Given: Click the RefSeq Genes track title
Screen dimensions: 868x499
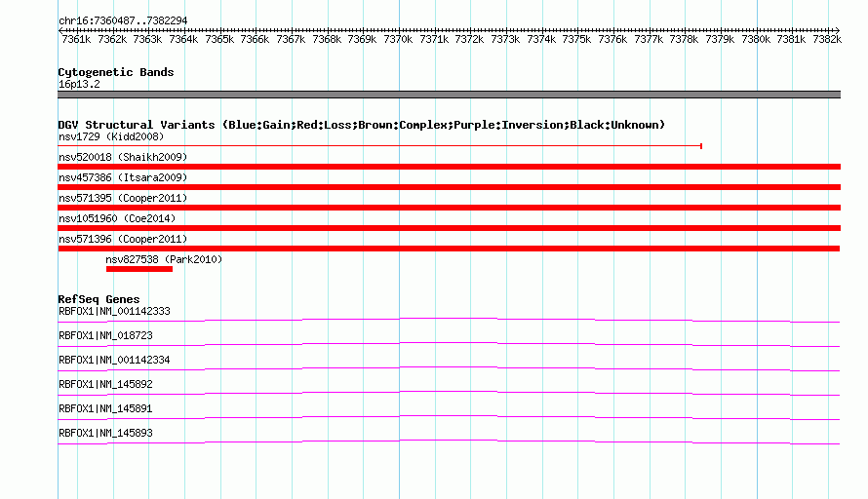Looking at the screenshot, I should pyautogui.click(x=99, y=299).
